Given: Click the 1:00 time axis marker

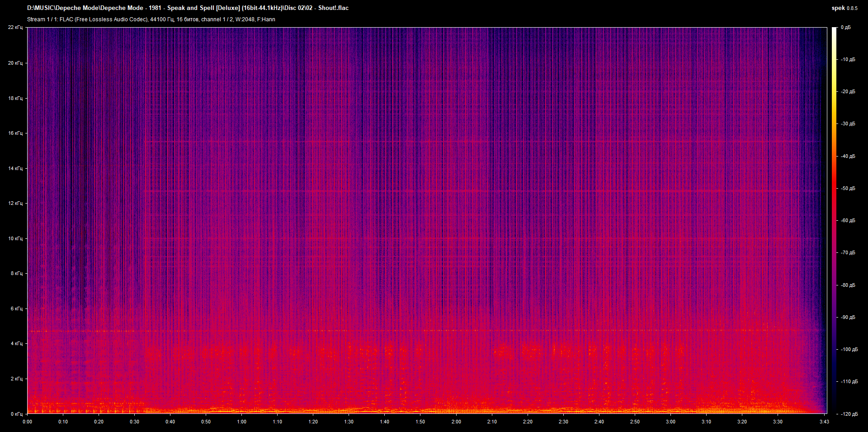Looking at the screenshot, I should pos(241,422).
